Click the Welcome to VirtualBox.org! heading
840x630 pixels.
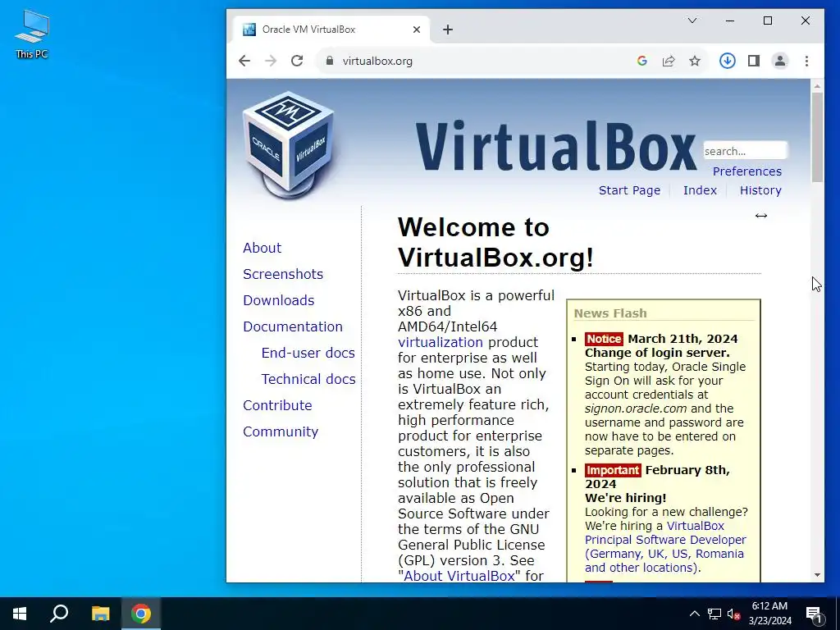pyautogui.click(x=496, y=242)
